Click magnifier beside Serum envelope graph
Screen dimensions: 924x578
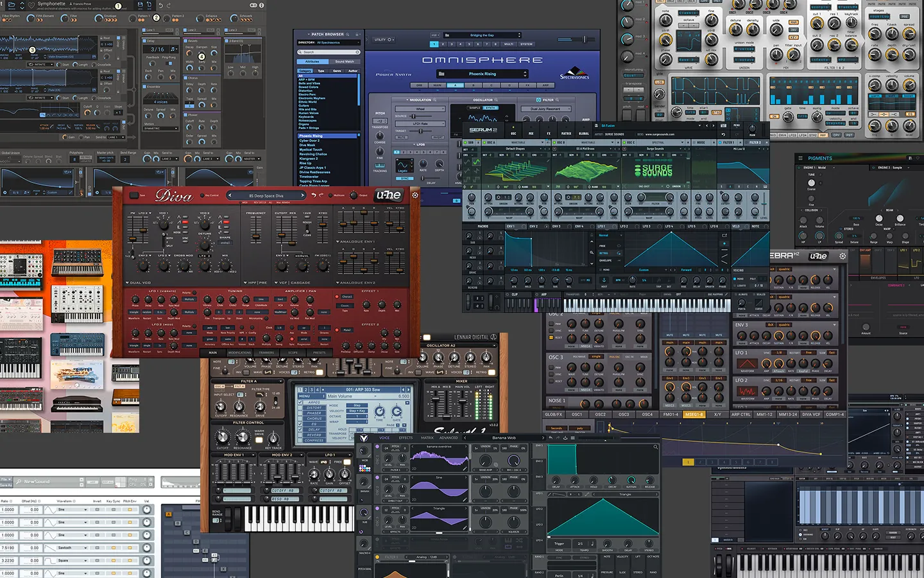click(592, 252)
